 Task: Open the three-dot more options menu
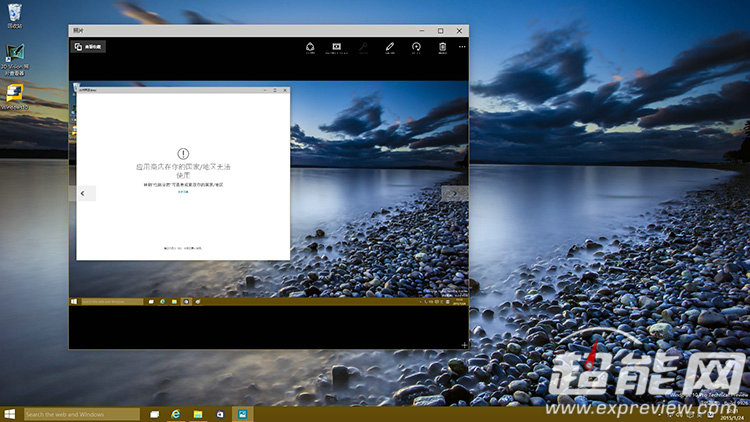(462, 46)
